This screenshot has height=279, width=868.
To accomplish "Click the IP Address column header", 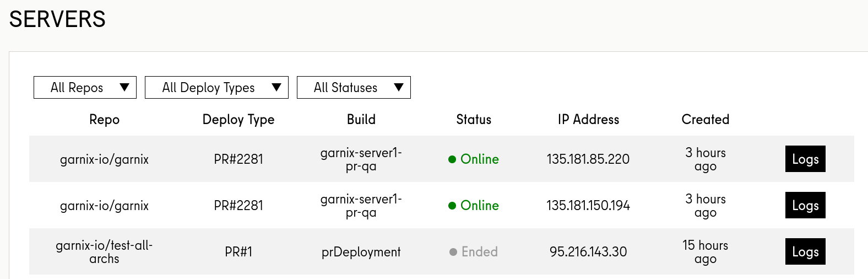I will click(588, 120).
